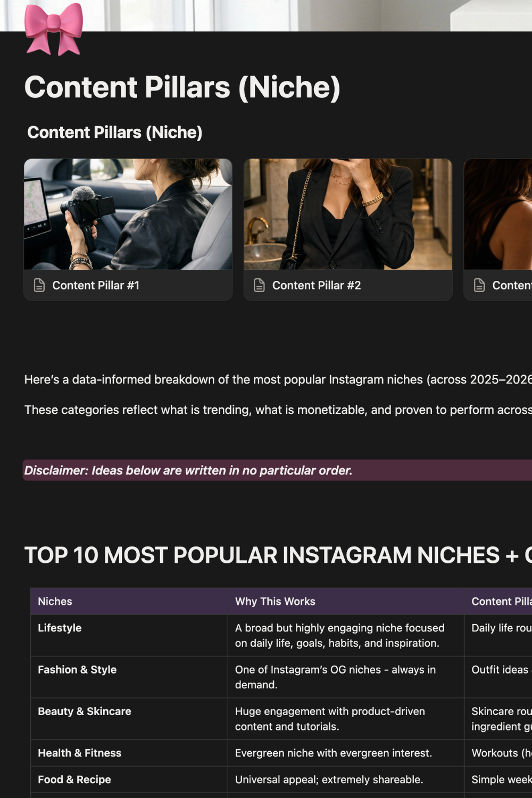
Task: Click the Disclaimer callout block
Action: pyautogui.click(x=277, y=470)
